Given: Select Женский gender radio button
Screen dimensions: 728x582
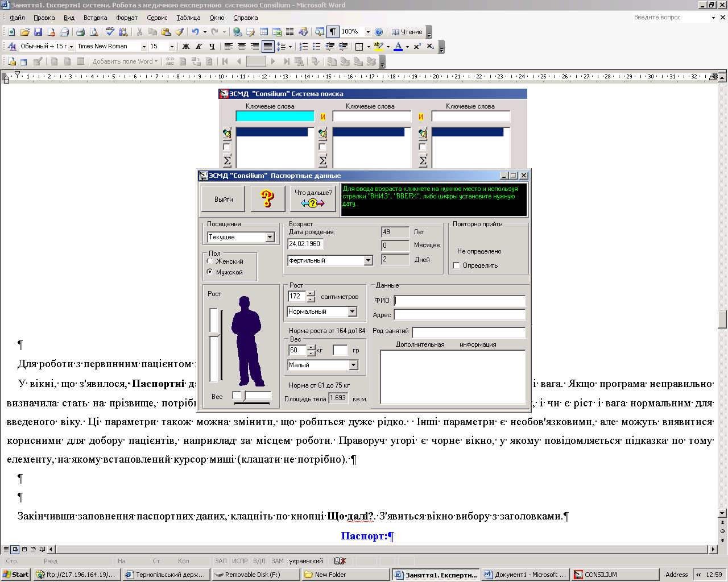Looking at the screenshot, I should click(x=210, y=261).
